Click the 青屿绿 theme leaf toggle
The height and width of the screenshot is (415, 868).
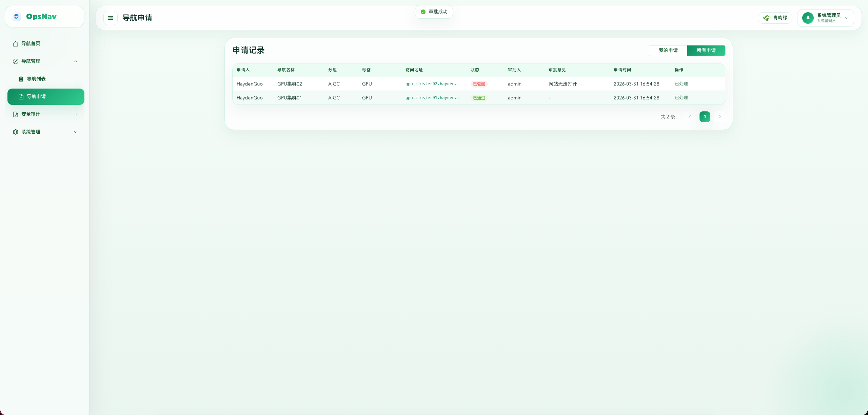click(x=775, y=18)
